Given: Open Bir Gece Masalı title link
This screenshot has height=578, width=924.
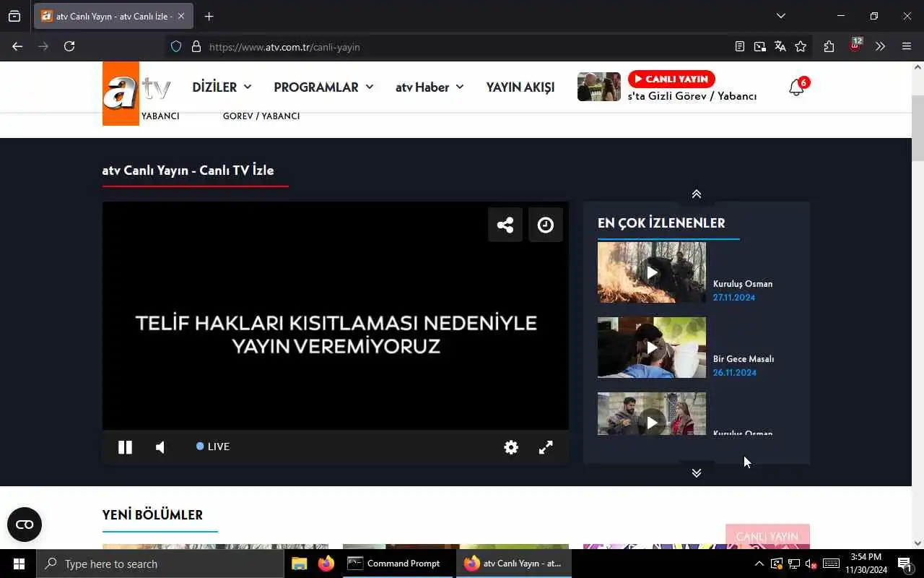Looking at the screenshot, I should click(744, 358).
